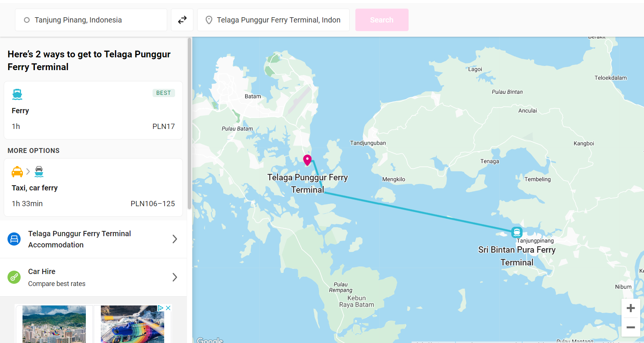The image size is (644, 343).
Task: Click the blue accommodation bed icon
Action: (x=14, y=239)
